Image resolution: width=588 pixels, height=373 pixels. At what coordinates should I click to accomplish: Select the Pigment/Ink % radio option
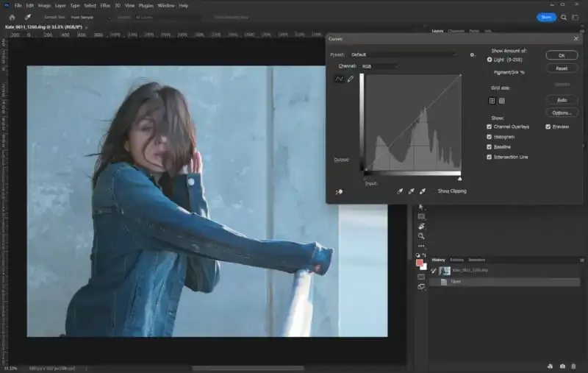[x=490, y=71]
